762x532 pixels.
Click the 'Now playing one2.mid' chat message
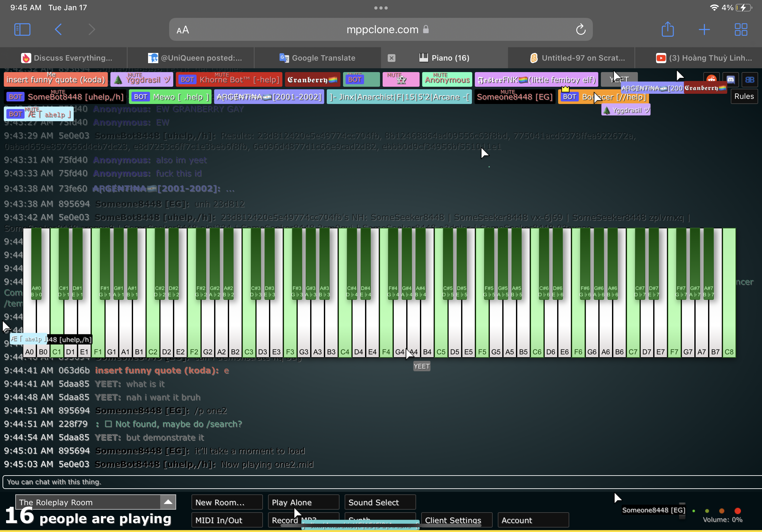pos(267,464)
